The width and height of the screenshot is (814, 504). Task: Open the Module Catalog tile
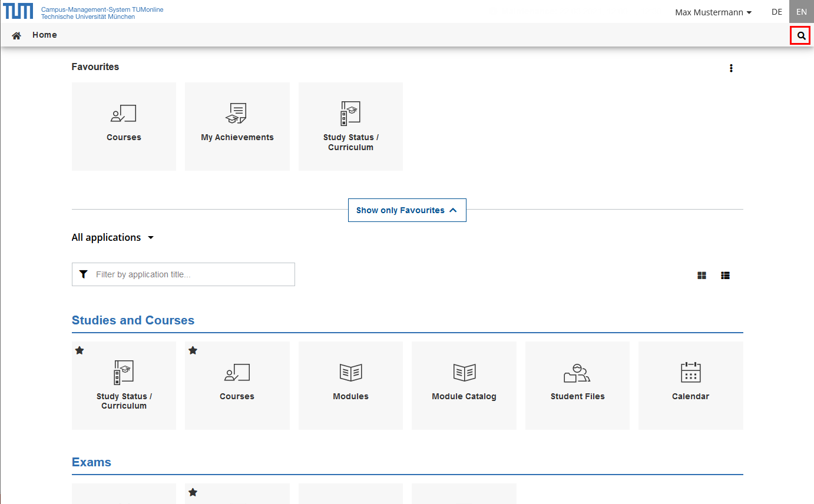click(464, 385)
